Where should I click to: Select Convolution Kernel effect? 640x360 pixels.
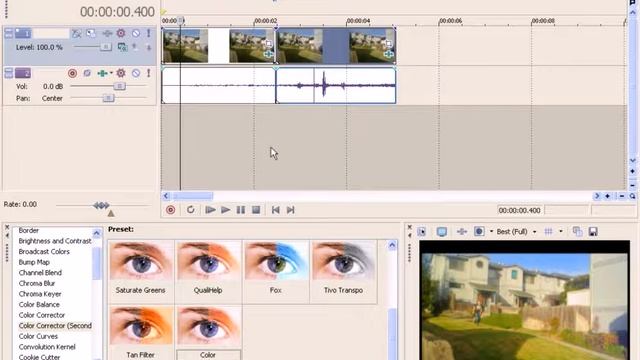pos(47,347)
